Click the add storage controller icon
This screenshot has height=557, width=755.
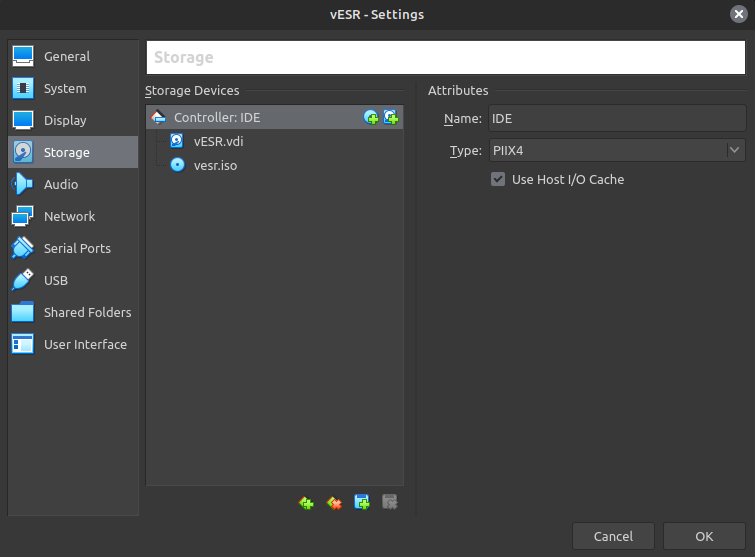pos(306,503)
